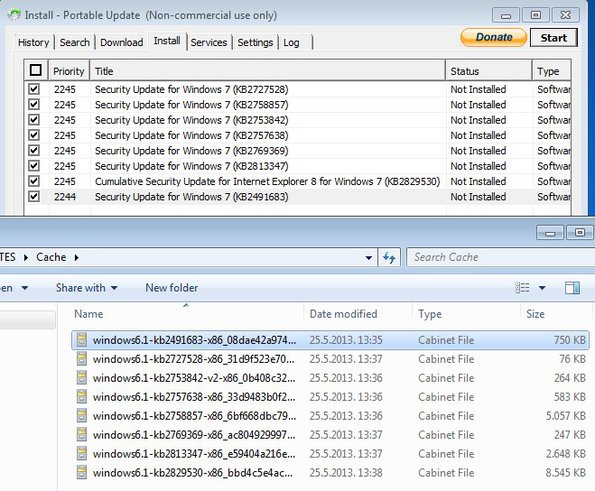Viewport: 595px width, 491px height.
Task: Uncheck Internet Explorer 8 update KB2829530
Action: pos(34,181)
